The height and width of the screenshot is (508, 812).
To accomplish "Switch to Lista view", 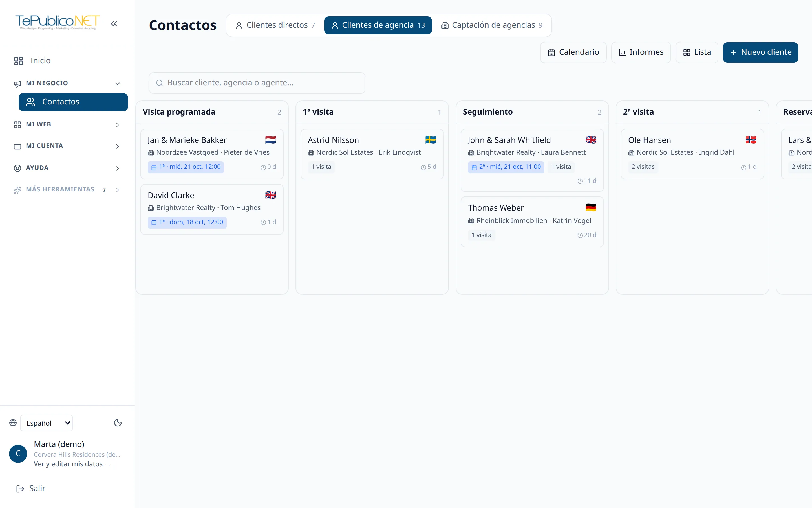I will (697, 52).
